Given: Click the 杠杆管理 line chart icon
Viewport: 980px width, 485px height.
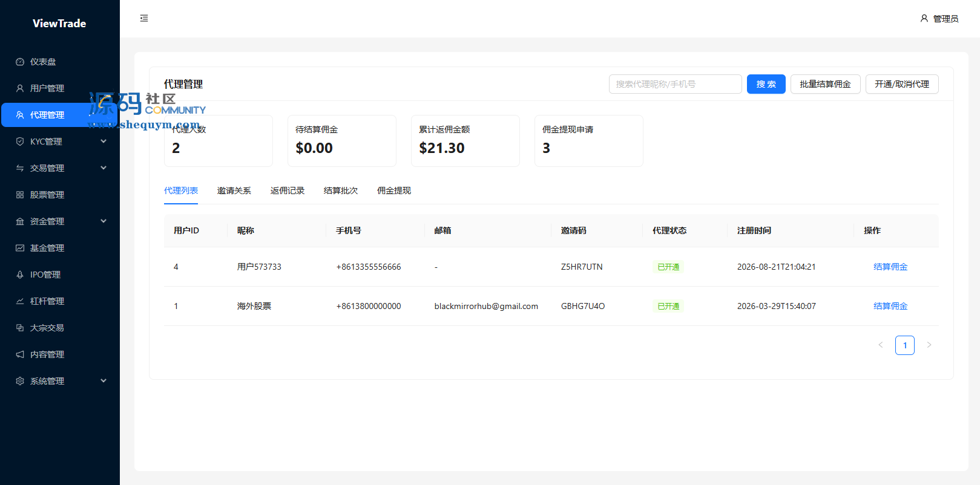Looking at the screenshot, I should coord(20,301).
